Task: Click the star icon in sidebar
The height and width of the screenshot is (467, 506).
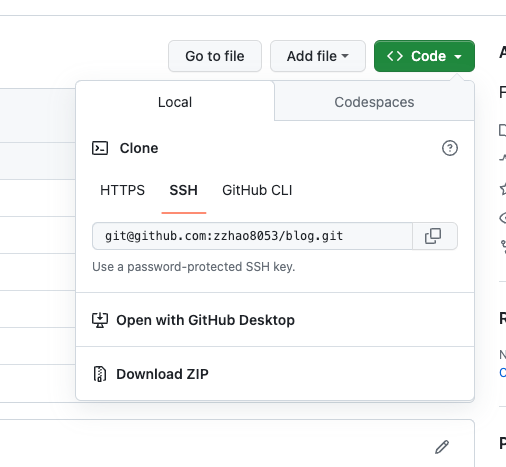Action: coord(503,189)
